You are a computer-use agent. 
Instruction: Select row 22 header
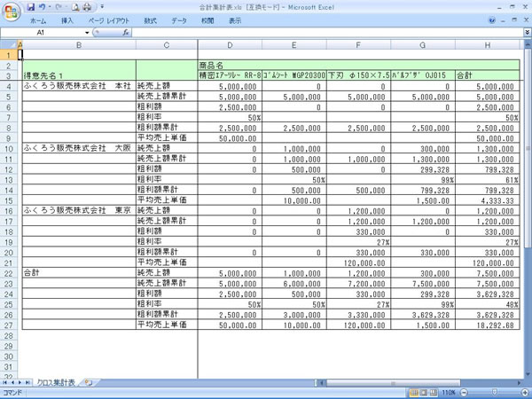pos(9,273)
